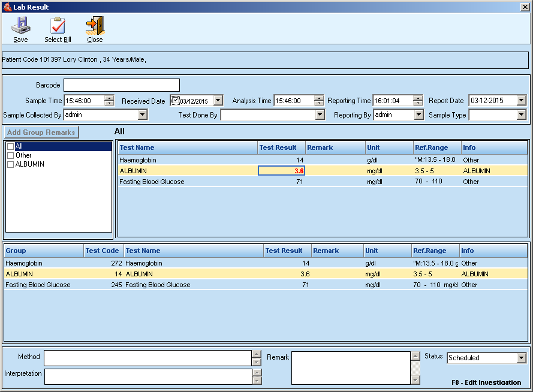
Task: Expand the Sample Type dropdown
Action: tap(521, 114)
